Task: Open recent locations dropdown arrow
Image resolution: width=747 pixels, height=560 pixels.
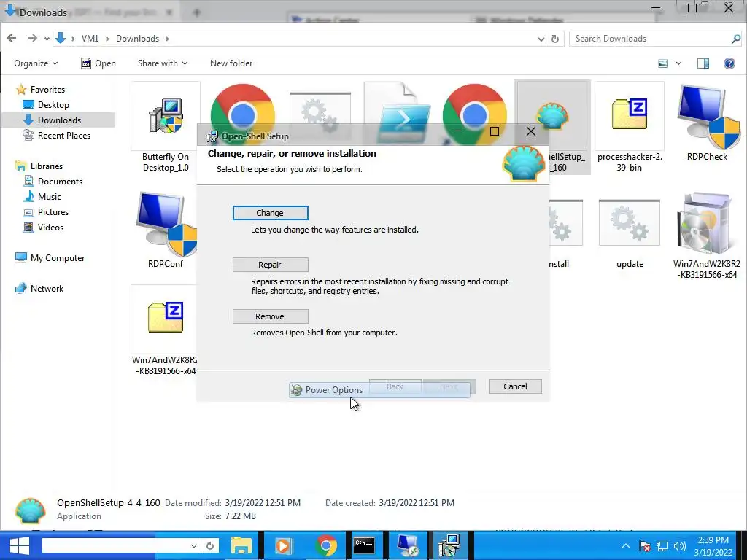Action: pos(47,39)
